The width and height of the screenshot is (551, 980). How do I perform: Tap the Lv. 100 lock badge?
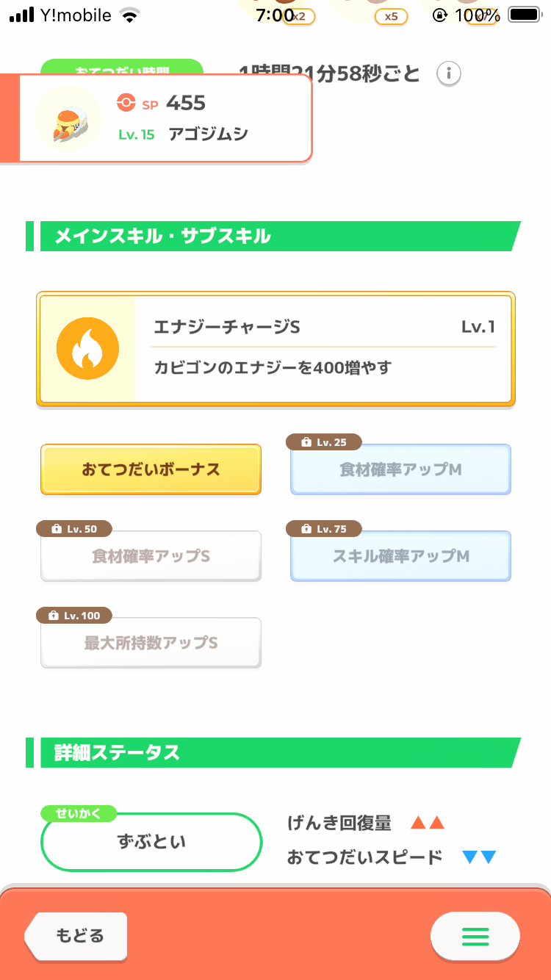[x=74, y=616]
